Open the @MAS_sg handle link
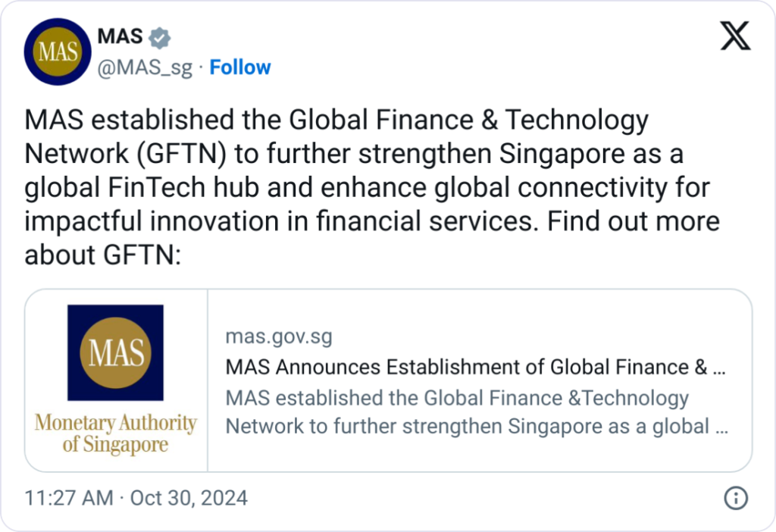 point(145,67)
